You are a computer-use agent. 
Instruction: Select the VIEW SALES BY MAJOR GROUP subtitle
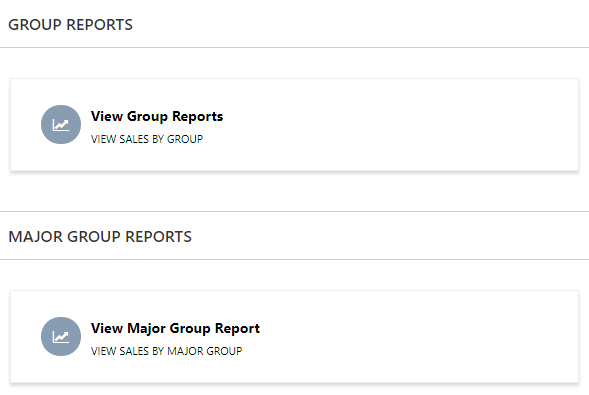pyautogui.click(x=166, y=351)
